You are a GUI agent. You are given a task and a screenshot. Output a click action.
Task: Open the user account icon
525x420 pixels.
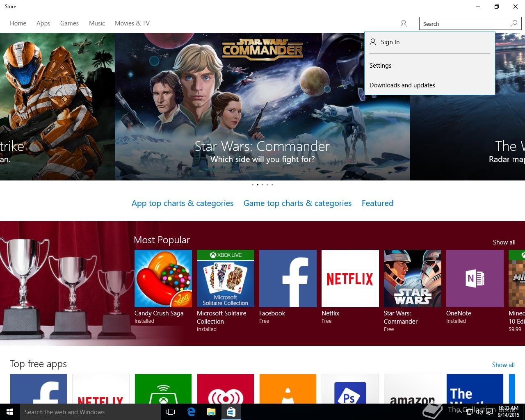point(404,23)
